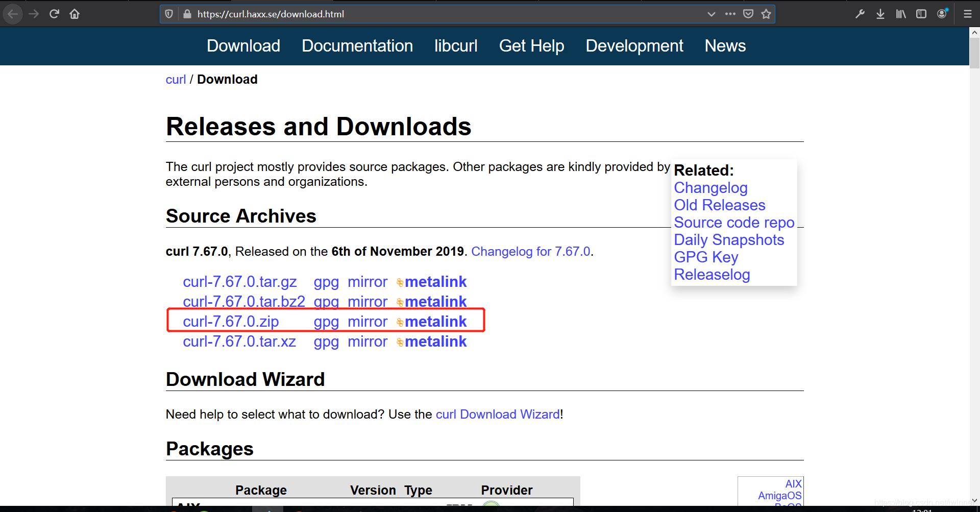980x512 pixels.
Task: Open the address bar history dropdown
Action: [711, 14]
